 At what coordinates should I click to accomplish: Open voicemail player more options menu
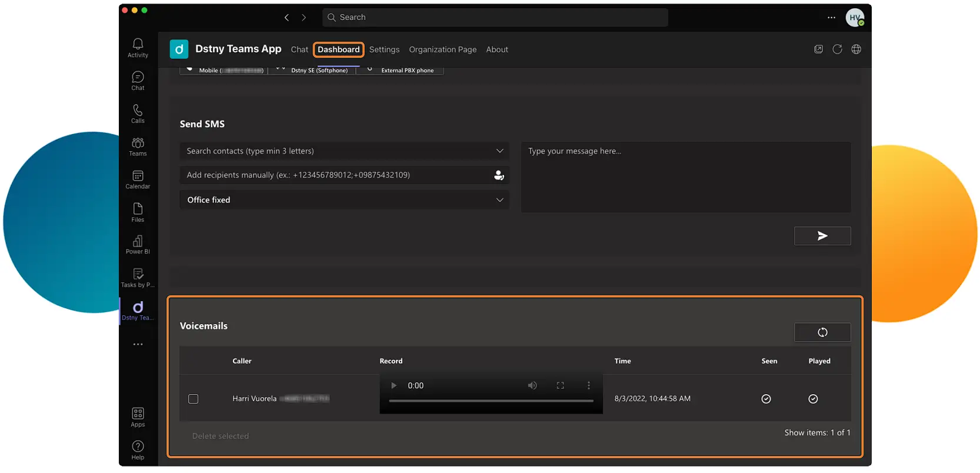pos(588,385)
